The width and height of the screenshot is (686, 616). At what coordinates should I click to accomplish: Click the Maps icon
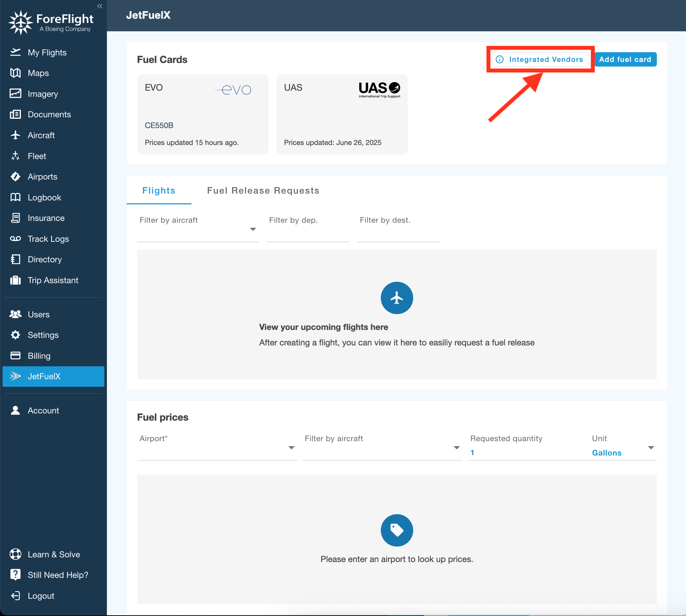(x=15, y=73)
